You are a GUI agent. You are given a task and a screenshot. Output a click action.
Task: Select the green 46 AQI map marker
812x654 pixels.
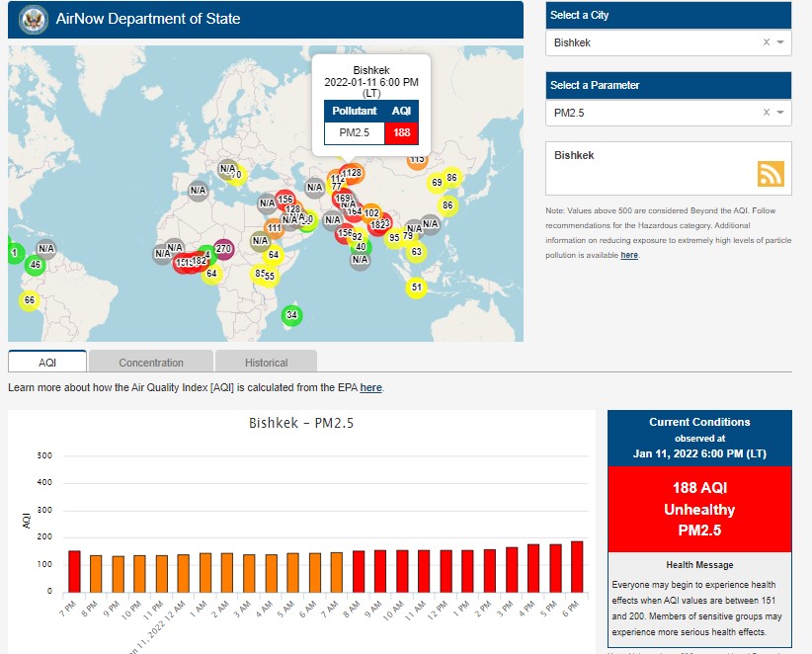pos(36,265)
